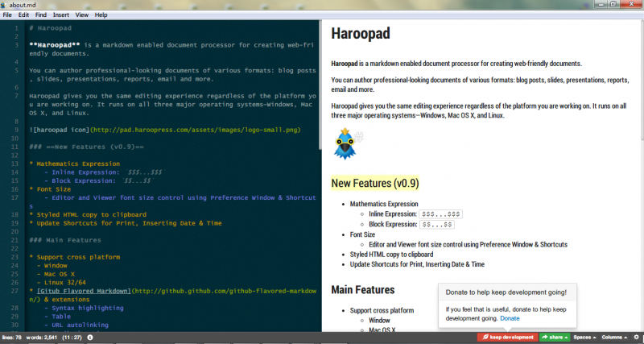Click the Donate link in popup
The height and width of the screenshot is (344, 644).
[x=510, y=318]
